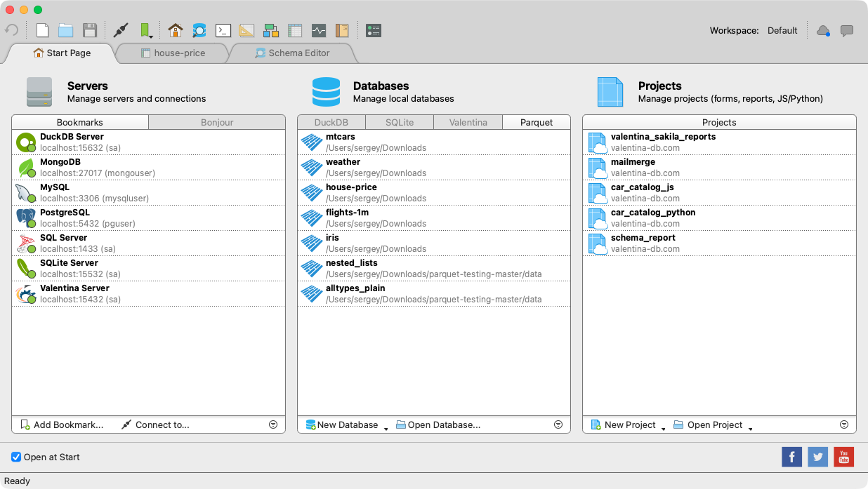Select alltypes_plain parquet database

click(434, 294)
